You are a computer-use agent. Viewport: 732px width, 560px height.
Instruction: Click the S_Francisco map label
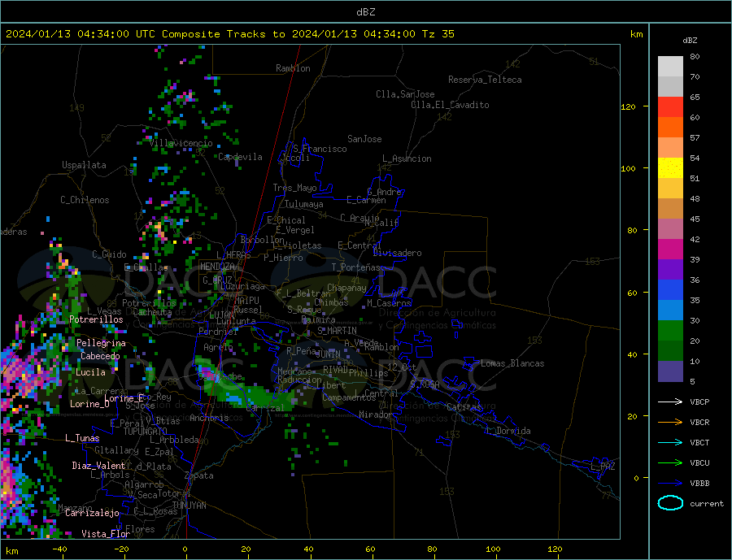(320, 149)
